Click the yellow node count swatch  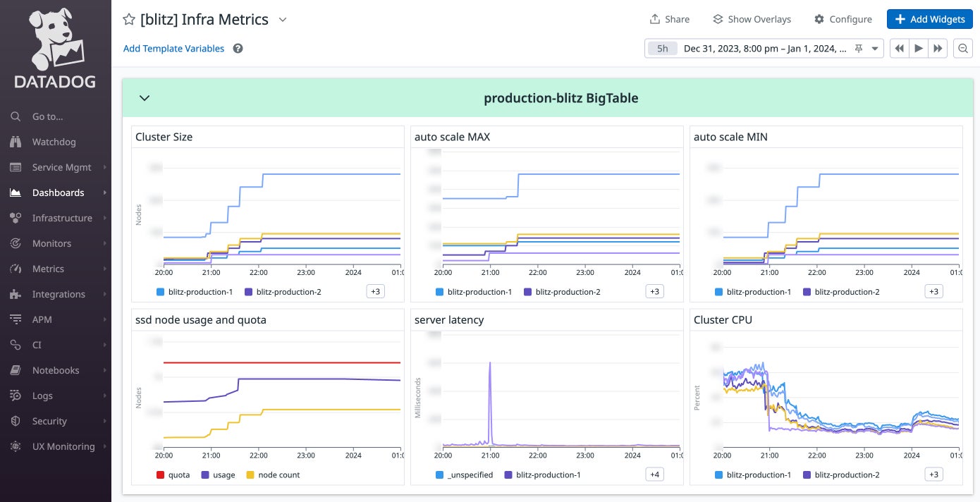pos(249,475)
